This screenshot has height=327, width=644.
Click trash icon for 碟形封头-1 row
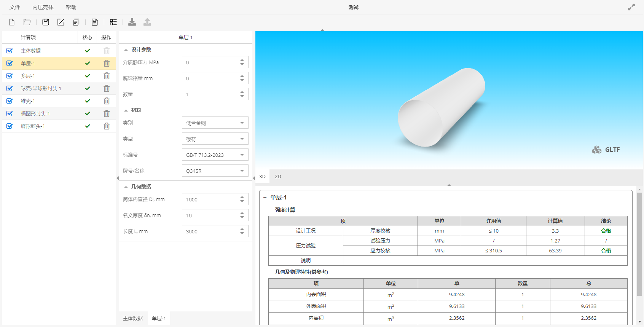[x=107, y=126]
